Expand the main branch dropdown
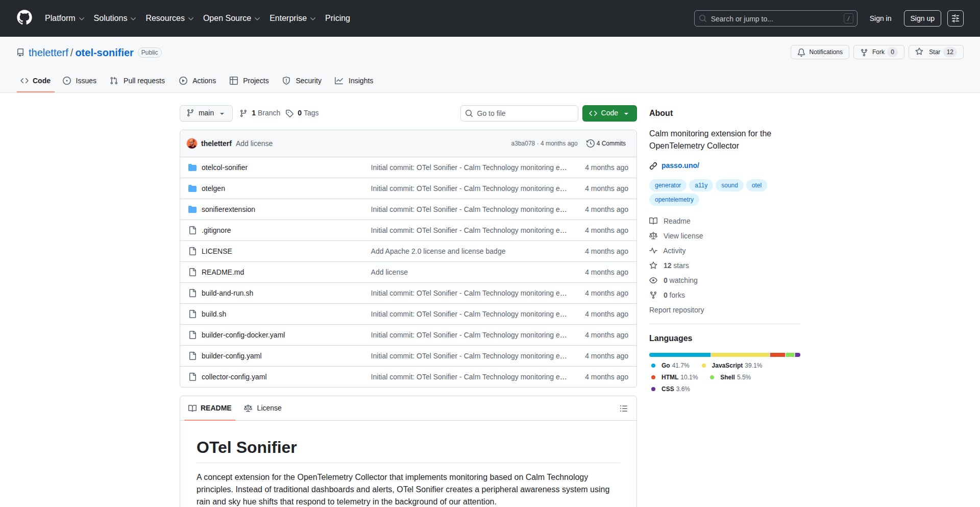 click(206, 113)
